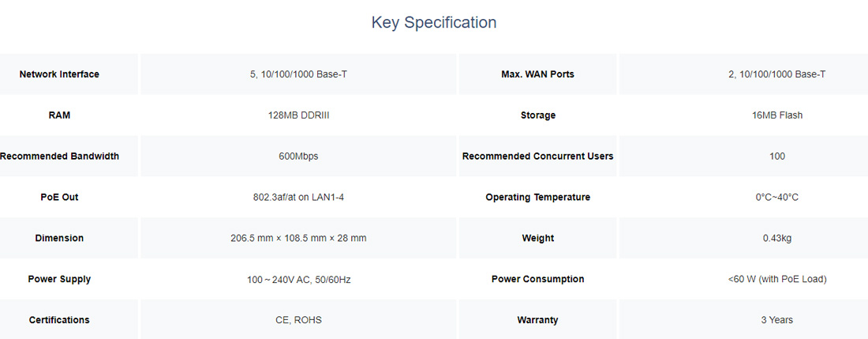
Task: Click the Recommended Bandwidth label
Action: tap(59, 156)
